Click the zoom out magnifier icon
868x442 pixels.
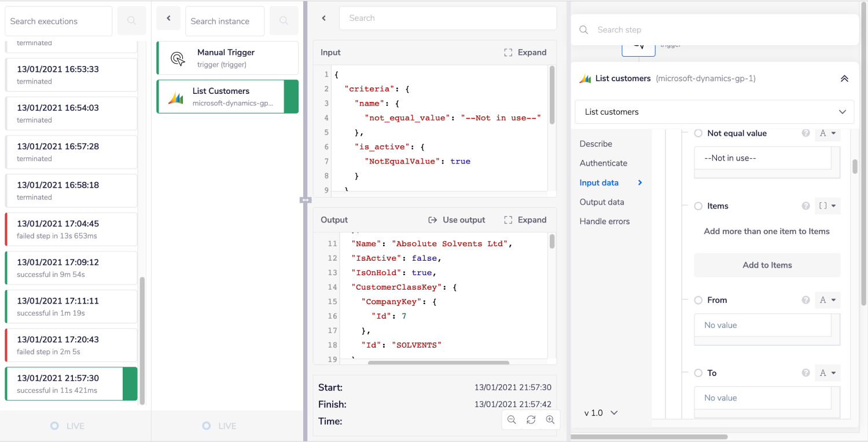512,420
